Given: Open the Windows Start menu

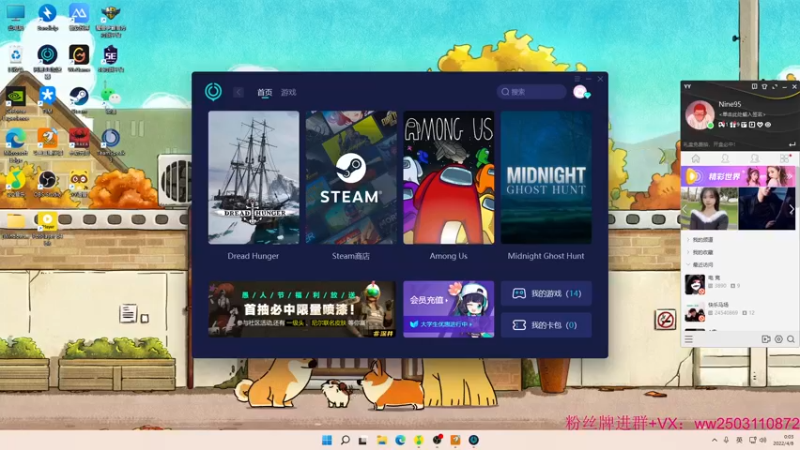Looking at the screenshot, I should tap(327, 440).
